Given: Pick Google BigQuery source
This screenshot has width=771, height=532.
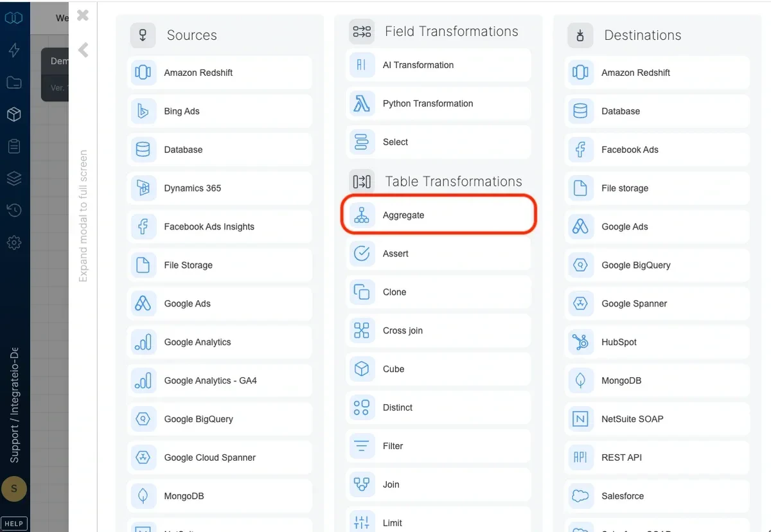Looking at the screenshot, I should 220,419.
